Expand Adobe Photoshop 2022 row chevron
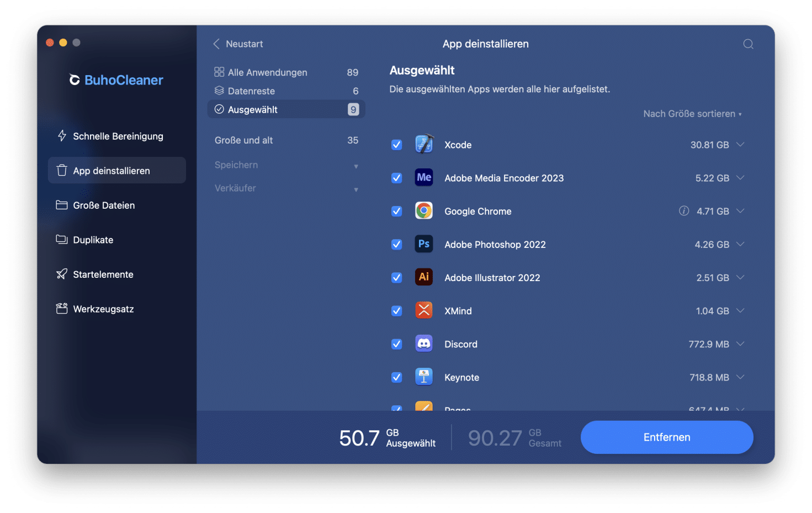The width and height of the screenshot is (812, 513). [x=740, y=244]
